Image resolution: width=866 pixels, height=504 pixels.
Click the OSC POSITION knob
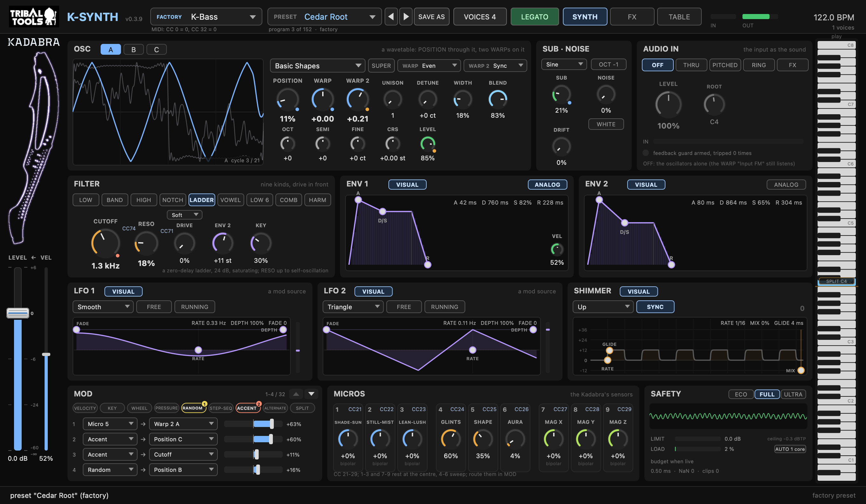point(287,100)
